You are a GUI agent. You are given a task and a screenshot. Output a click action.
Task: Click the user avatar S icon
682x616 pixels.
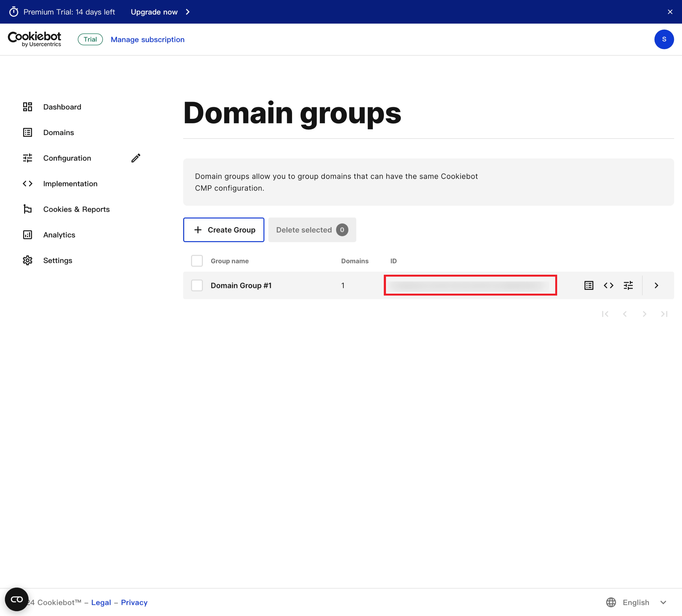(664, 39)
